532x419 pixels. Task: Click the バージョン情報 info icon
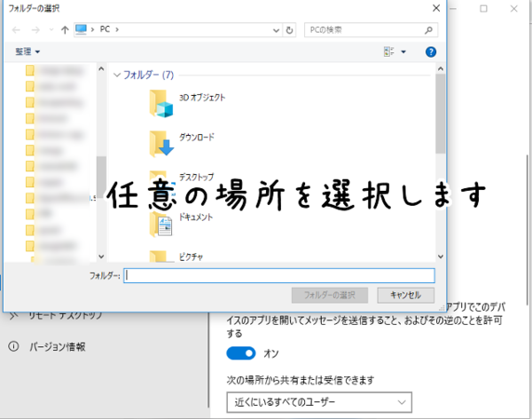pos(13,346)
